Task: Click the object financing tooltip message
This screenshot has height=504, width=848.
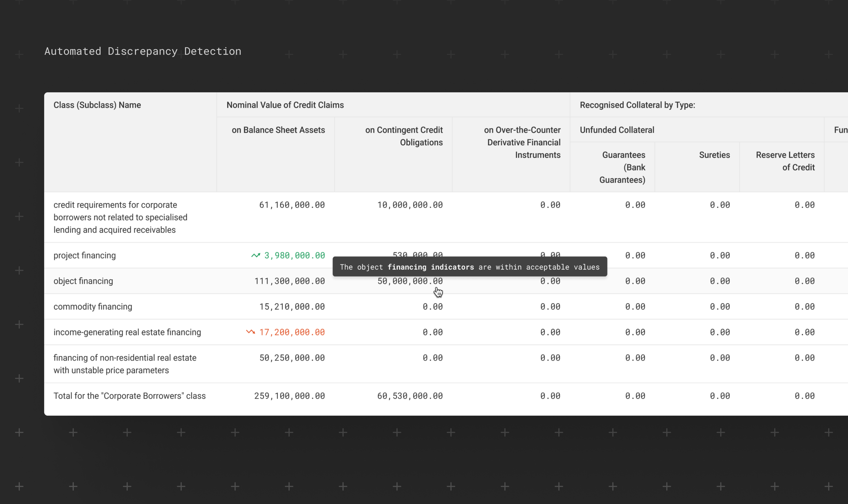Action: [469, 267]
